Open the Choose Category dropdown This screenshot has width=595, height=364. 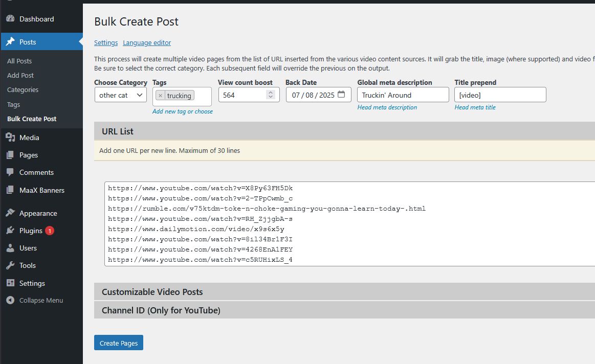(x=121, y=95)
